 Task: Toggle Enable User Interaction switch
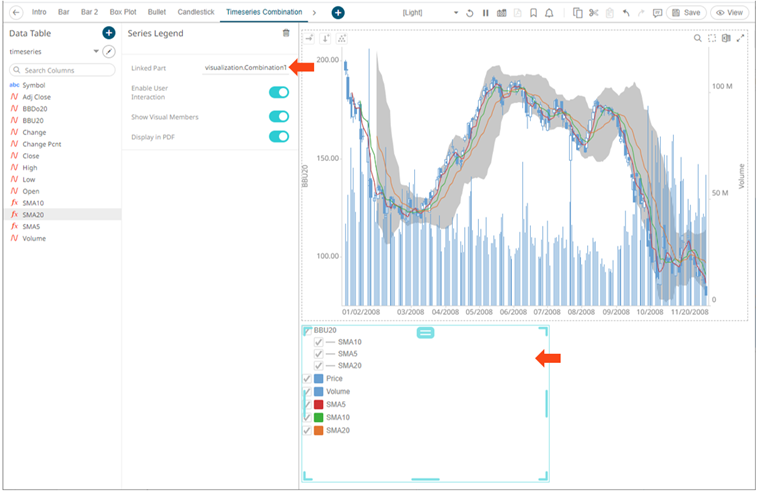[279, 93]
